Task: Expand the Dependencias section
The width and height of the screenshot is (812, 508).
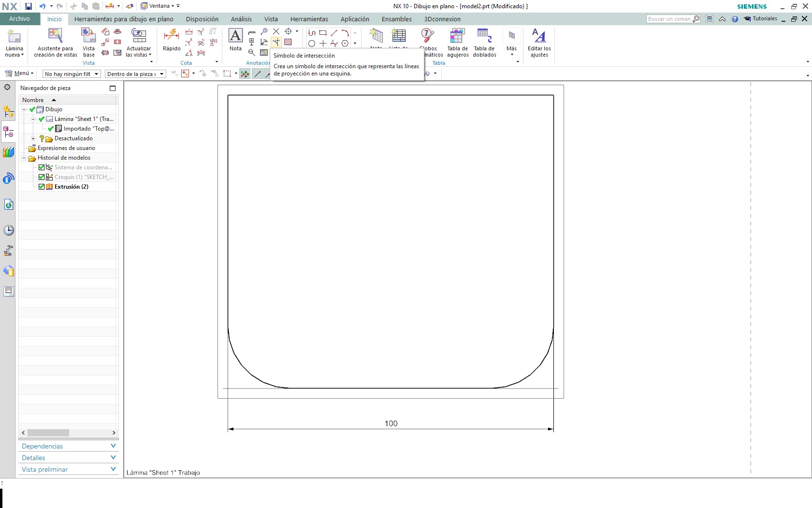Action: (x=69, y=446)
